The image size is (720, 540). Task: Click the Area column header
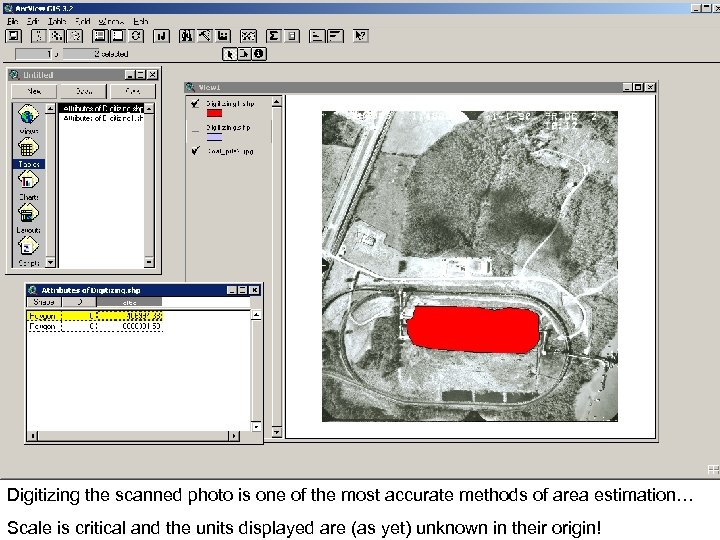click(129, 302)
